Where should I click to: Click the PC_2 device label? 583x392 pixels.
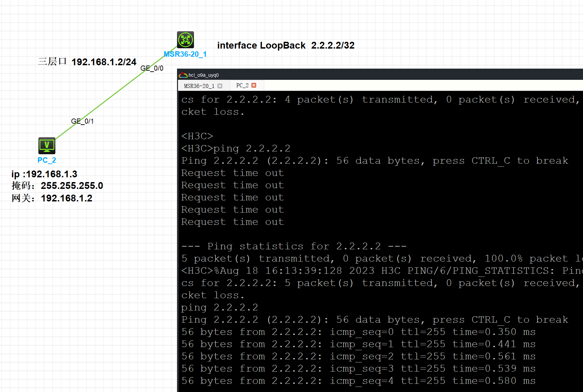click(x=47, y=160)
